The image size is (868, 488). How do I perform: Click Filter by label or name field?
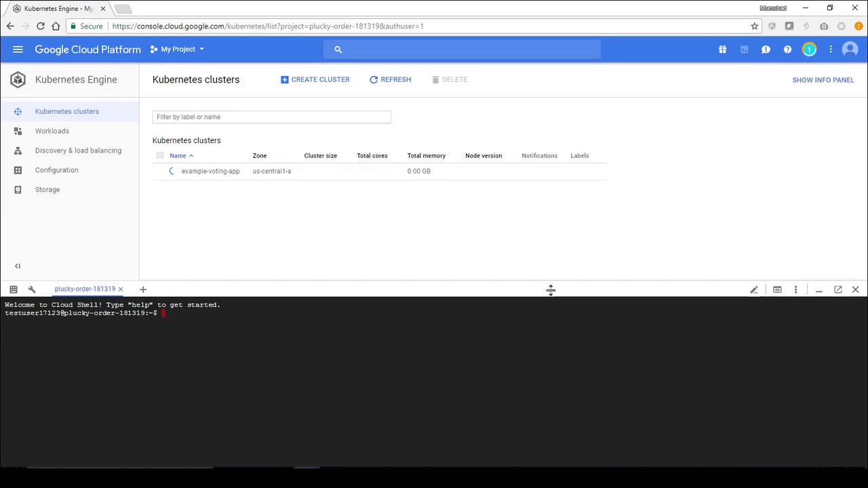click(x=271, y=117)
